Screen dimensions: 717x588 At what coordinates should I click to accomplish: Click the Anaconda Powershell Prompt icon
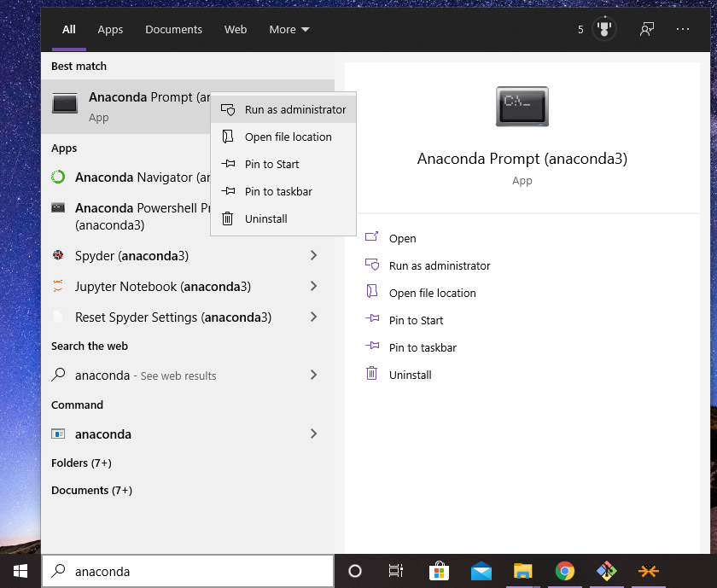pos(58,208)
